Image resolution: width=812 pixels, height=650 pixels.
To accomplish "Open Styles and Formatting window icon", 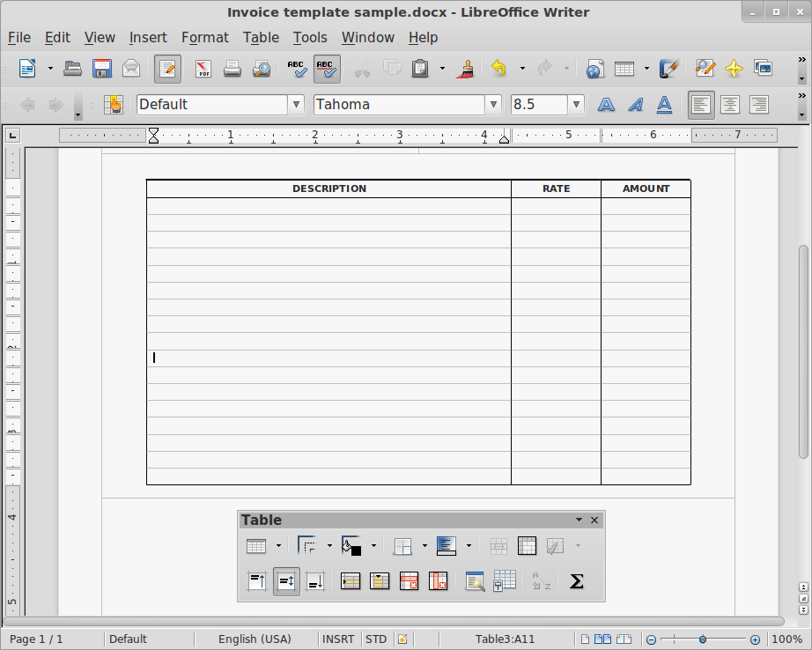I will click(114, 105).
